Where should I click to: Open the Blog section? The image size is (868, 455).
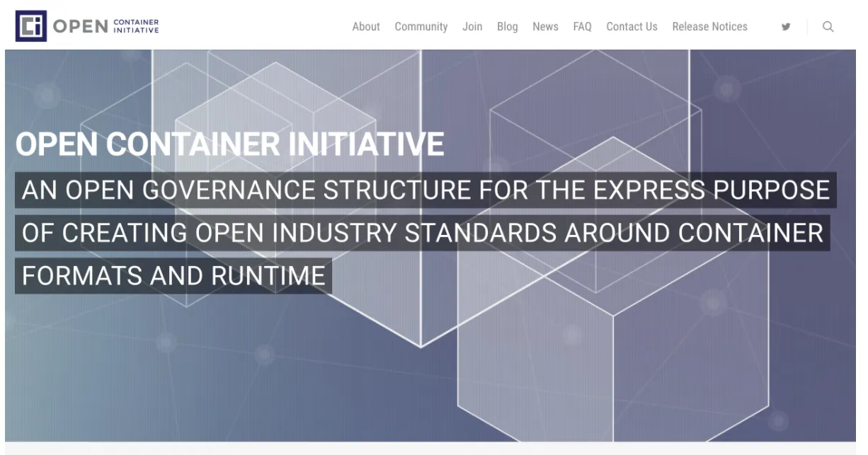508,27
